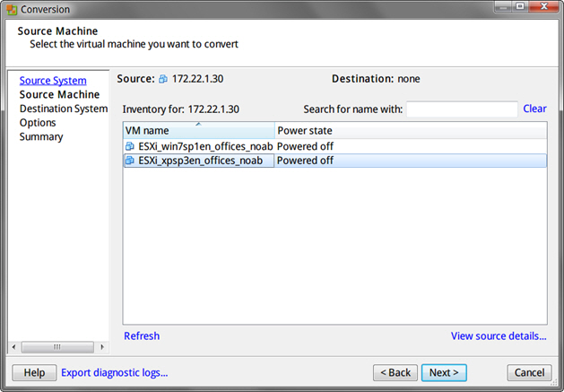The width and height of the screenshot is (564, 392).
Task: Select the Source Machine wizard step
Action: 59,94
